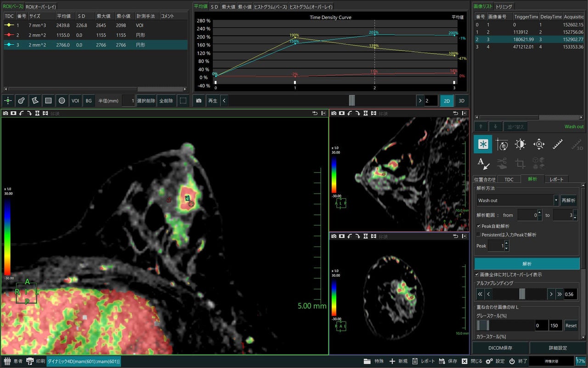Select the ruler measurement tool
This screenshot has height=368, width=588.
pyautogui.click(x=557, y=144)
